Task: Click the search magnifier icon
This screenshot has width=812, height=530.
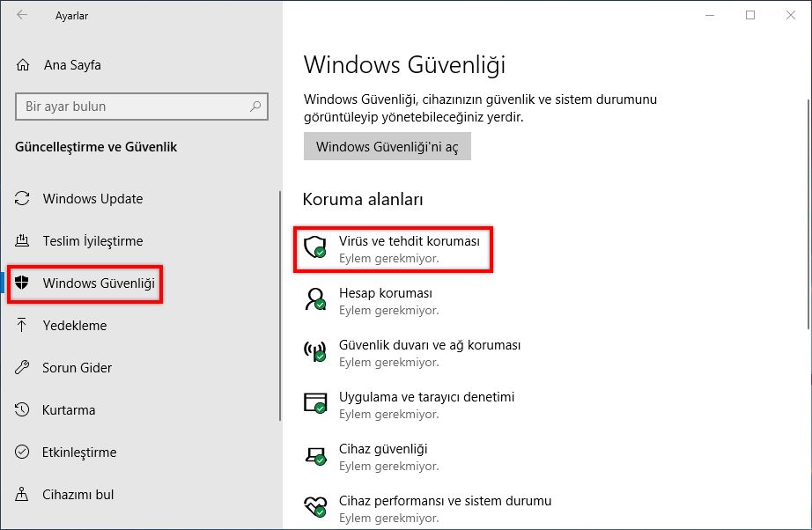Action: (255, 107)
